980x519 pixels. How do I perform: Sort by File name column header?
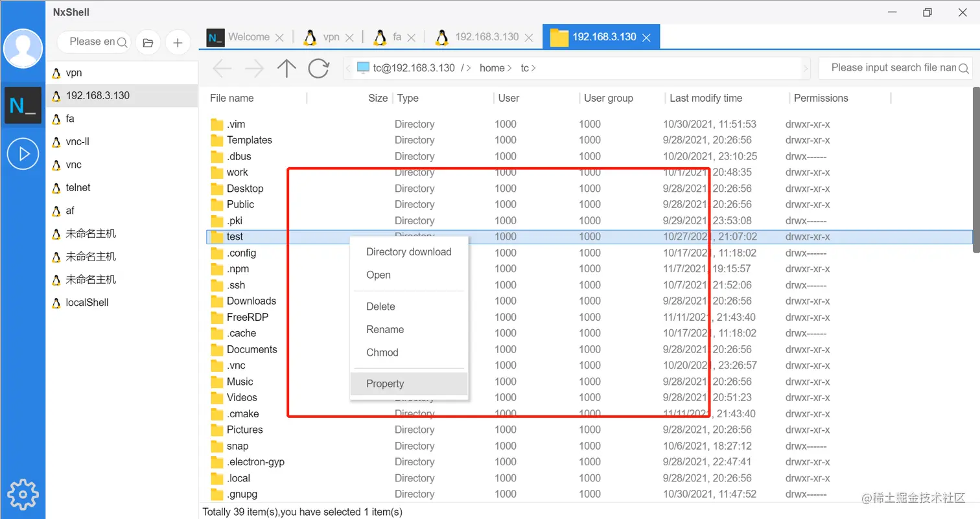[232, 98]
